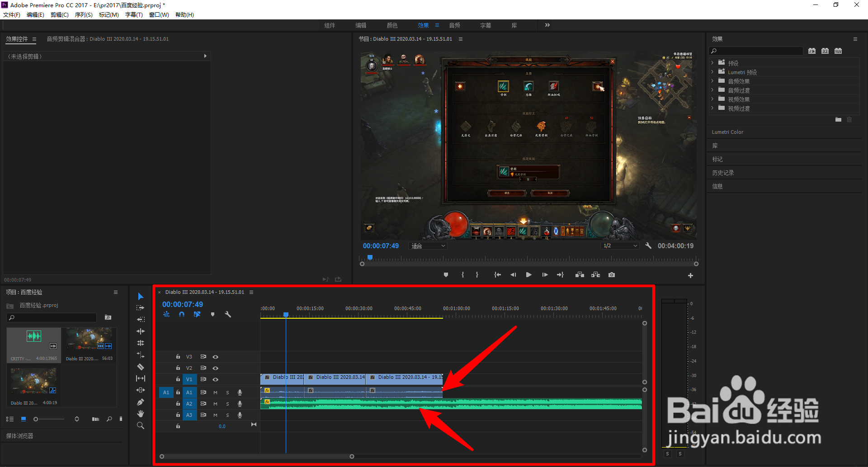Open the 1/2 playback resolution dropdown
This screenshot has width=868, height=467.
620,246
